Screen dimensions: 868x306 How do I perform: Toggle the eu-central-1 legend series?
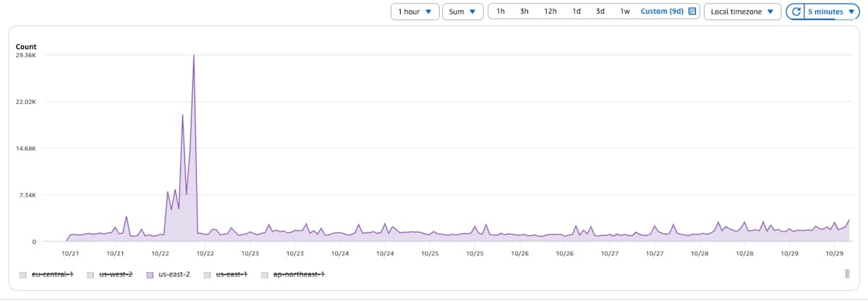coord(47,274)
